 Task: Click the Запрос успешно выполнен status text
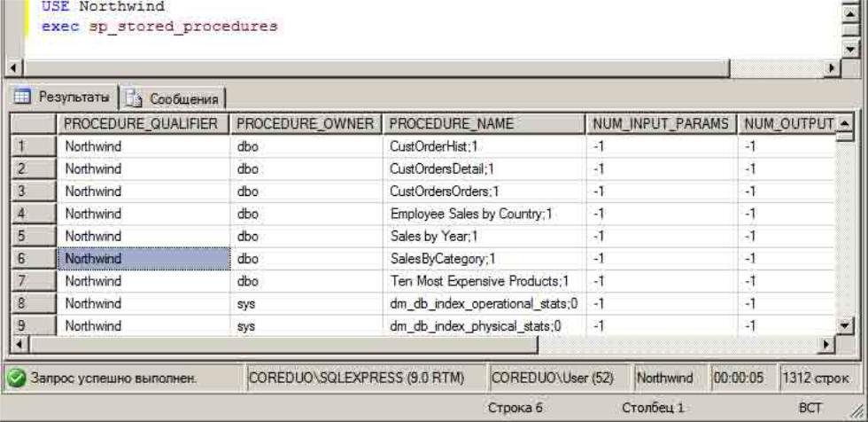pyautogui.click(x=112, y=379)
